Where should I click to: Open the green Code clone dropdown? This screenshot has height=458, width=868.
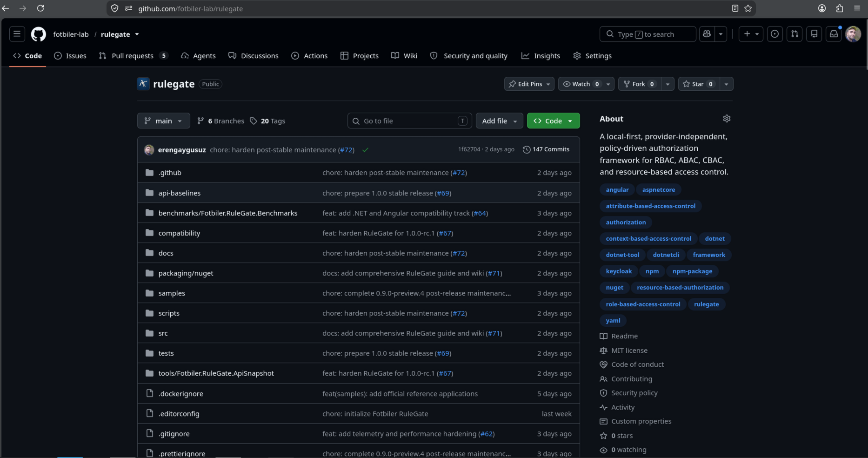point(553,121)
